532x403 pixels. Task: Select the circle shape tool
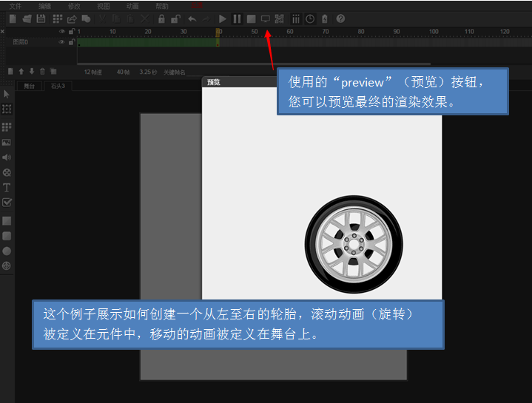click(x=7, y=251)
